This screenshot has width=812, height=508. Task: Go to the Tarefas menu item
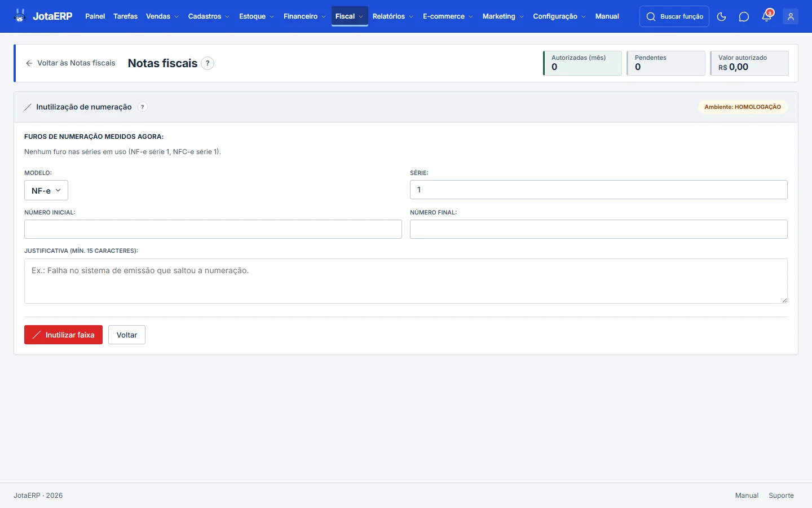[125, 16]
